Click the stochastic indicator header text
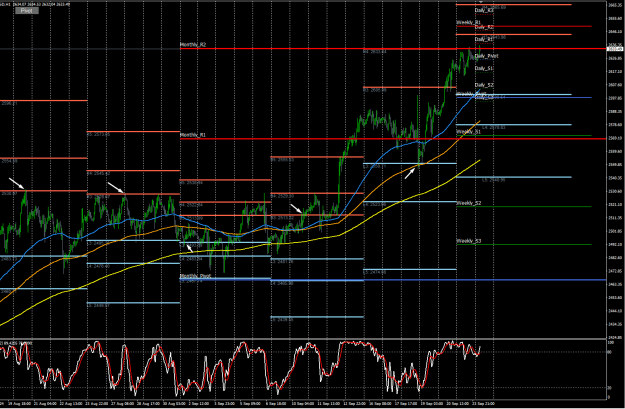 click(x=17, y=343)
